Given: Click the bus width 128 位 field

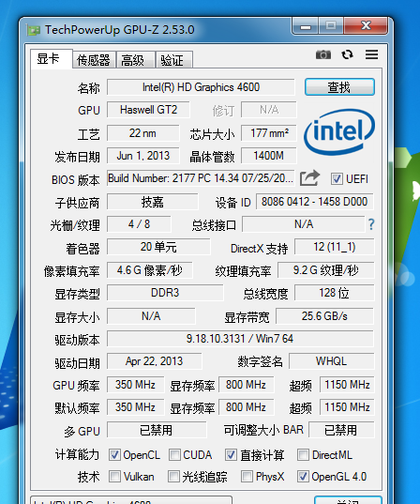Looking at the screenshot, I should [335, 293].
